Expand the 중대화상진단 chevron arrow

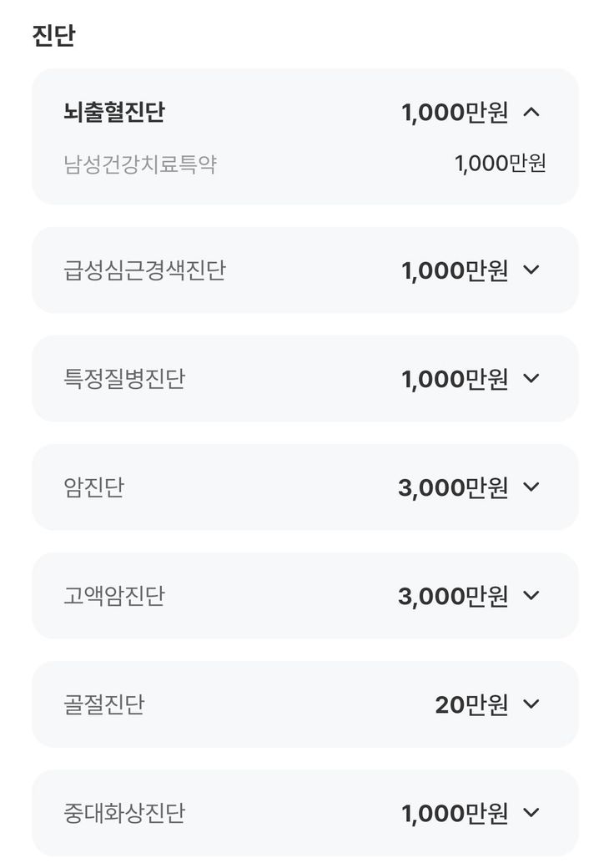(x=531, y=812)
